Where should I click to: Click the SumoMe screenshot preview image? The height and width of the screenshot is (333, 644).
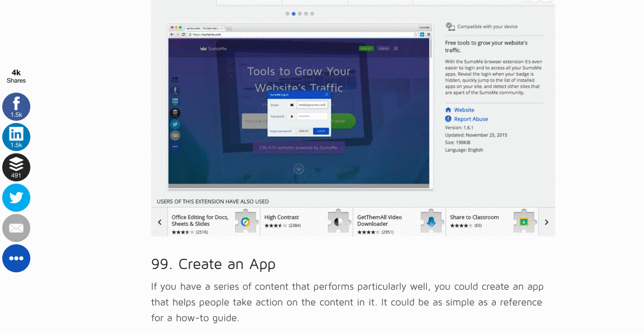coord(299,106)
